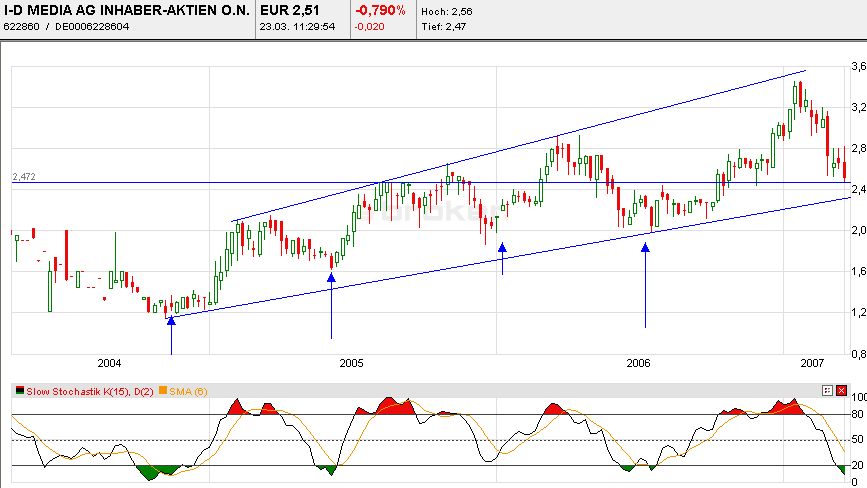The height and width of the screenshot is (488, 867).
Task: Open settings icon for Stochastik panel
Action: (827, 391)
